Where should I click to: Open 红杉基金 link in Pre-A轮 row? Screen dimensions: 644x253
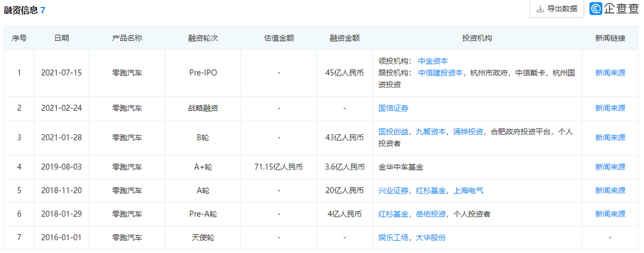pos(393,214)
